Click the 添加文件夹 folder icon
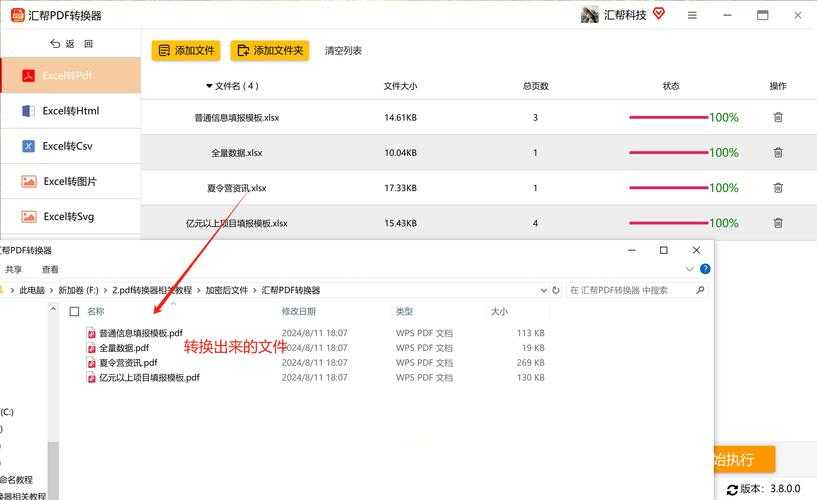 coord(243,51)
